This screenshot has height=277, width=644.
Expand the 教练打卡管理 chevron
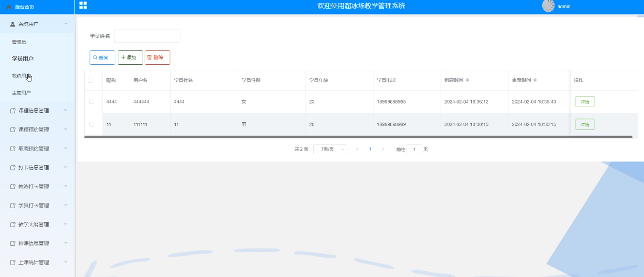click(x=66, y=186)
